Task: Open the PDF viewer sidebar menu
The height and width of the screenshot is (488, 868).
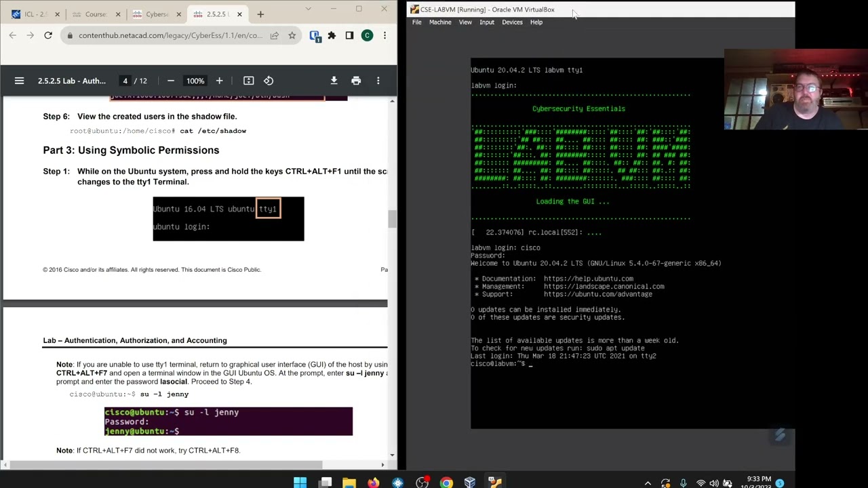Action: click(x=19, y=81)
